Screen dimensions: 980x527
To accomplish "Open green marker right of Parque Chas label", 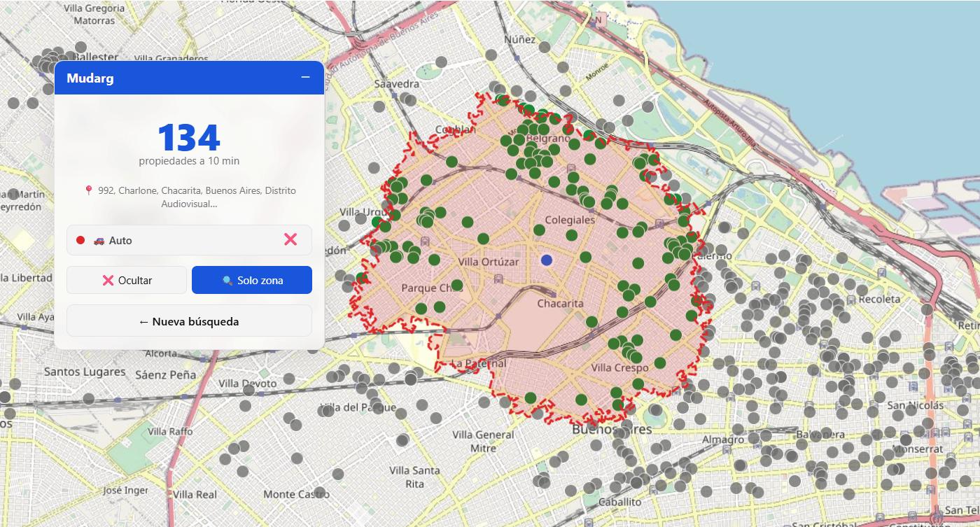I will pos(457,285).
